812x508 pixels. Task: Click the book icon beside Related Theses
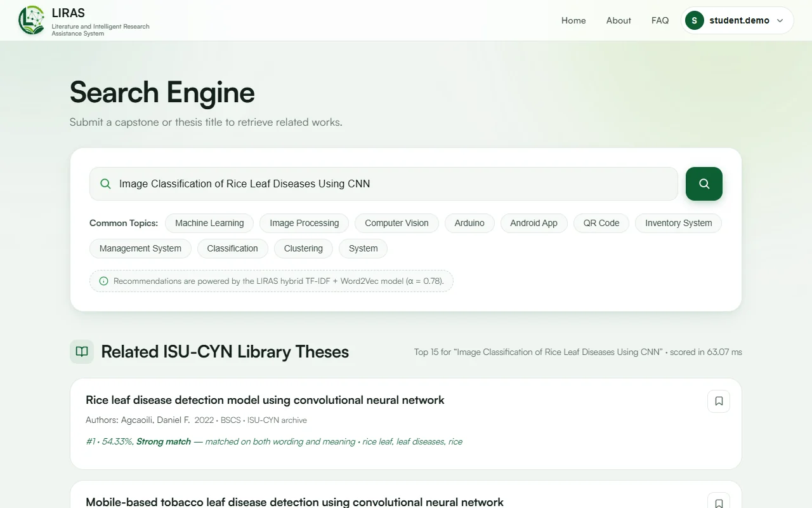tap(82, 352)
